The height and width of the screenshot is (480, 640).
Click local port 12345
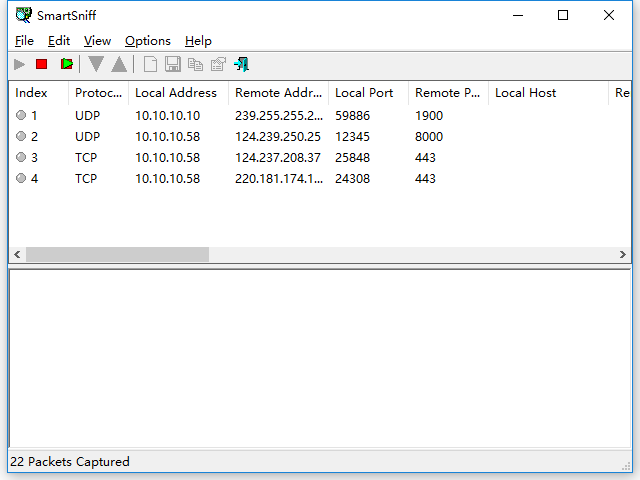pos(352,137)
